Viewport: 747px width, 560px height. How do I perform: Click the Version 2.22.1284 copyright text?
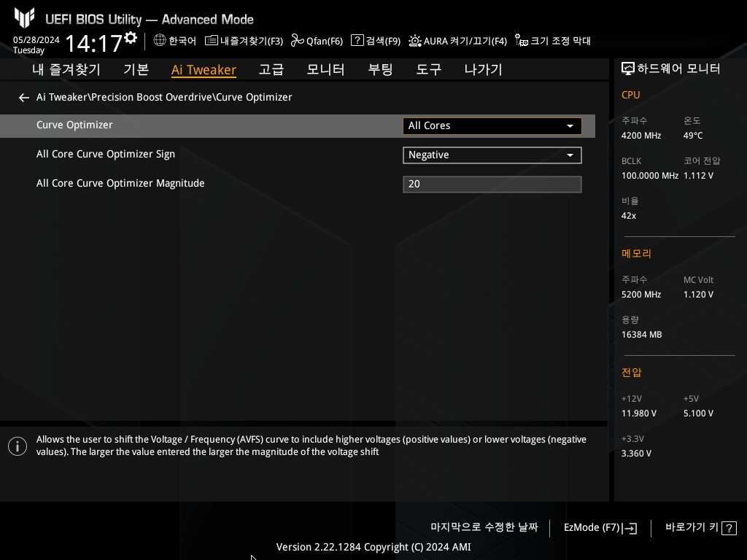click(x=373, y=547)
